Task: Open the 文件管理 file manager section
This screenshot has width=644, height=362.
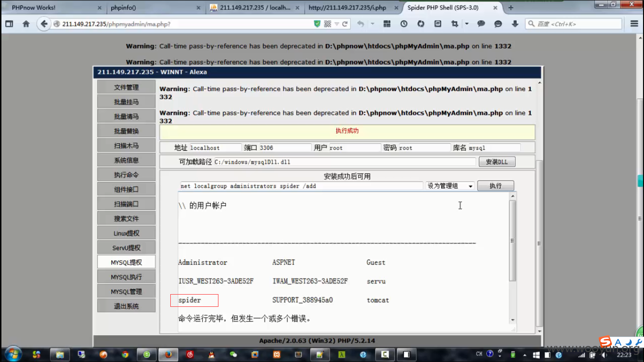Action: [x=126, y=87]
